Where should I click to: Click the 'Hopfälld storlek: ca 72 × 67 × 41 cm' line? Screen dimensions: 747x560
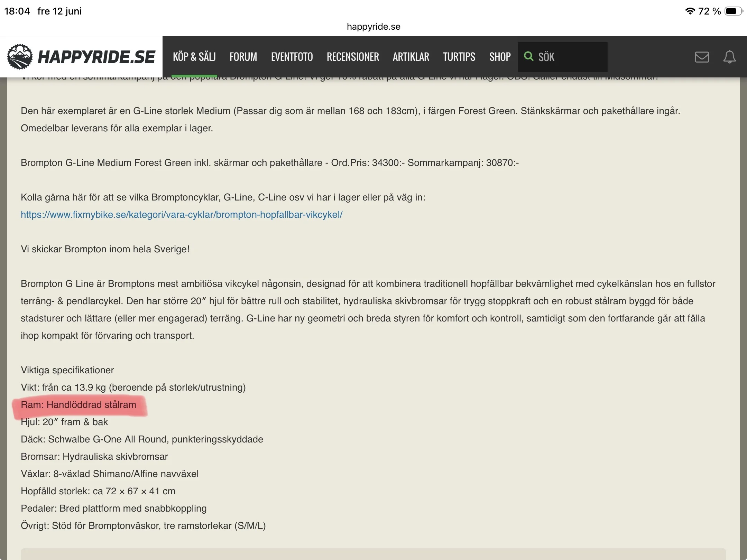[98, 491]
